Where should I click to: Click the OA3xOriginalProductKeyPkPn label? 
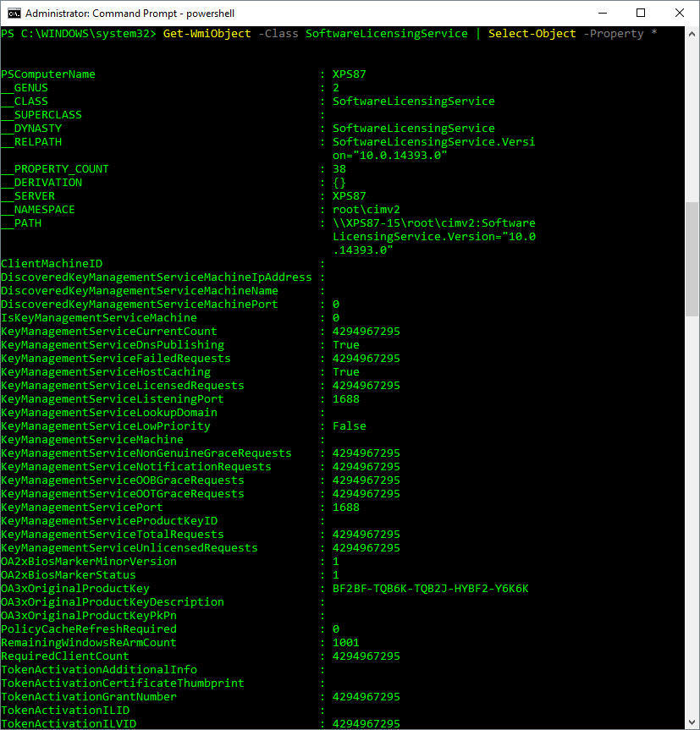pos(89,615)
